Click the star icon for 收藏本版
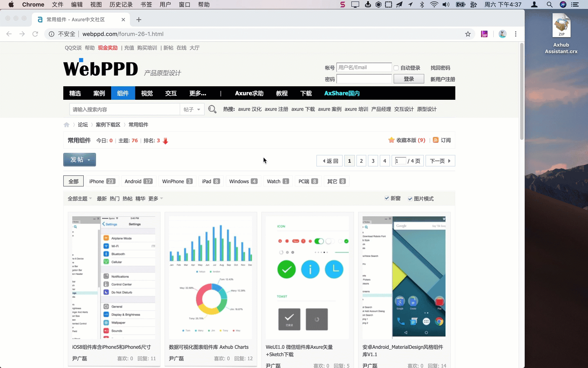This screenshot has height=368, width=588. click(391, 140)
